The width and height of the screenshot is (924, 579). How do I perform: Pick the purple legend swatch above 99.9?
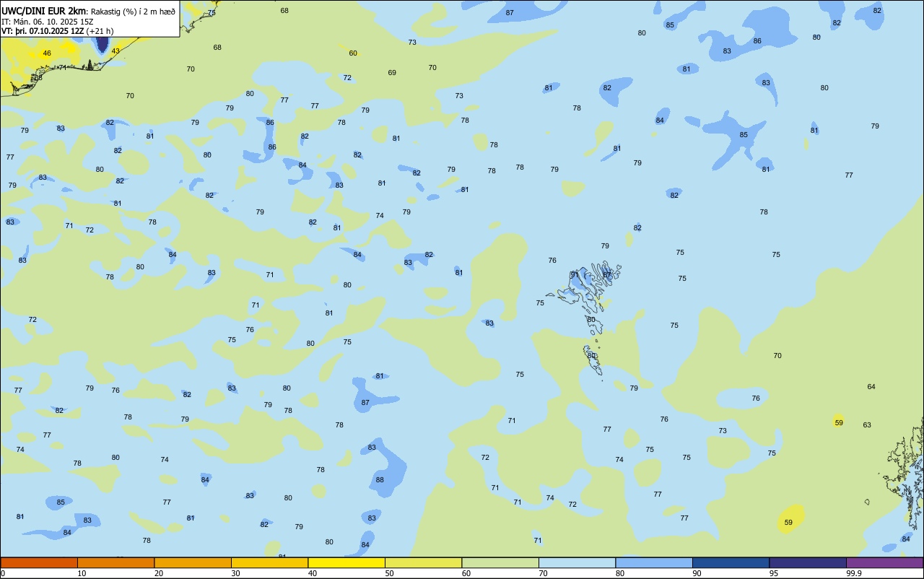point(884,562)
